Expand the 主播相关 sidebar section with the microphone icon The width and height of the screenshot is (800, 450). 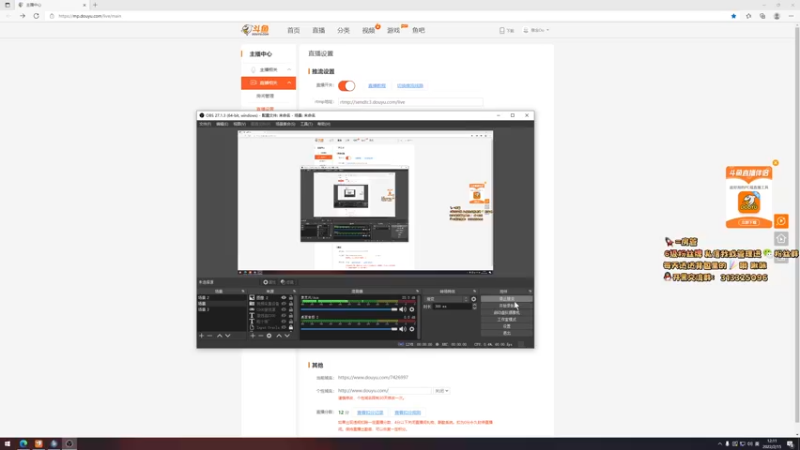[x=268, y=69]
